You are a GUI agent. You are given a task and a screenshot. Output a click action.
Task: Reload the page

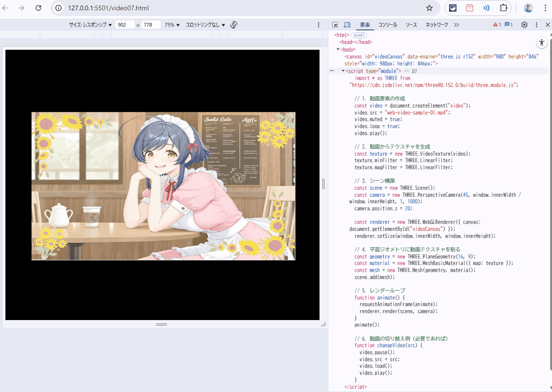(x=38, y=8)
